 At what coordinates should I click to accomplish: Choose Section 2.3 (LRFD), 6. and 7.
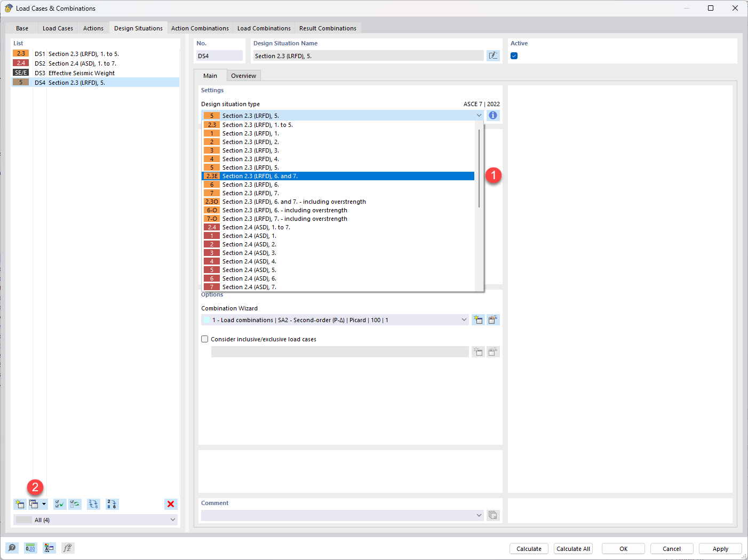point(338,176)
